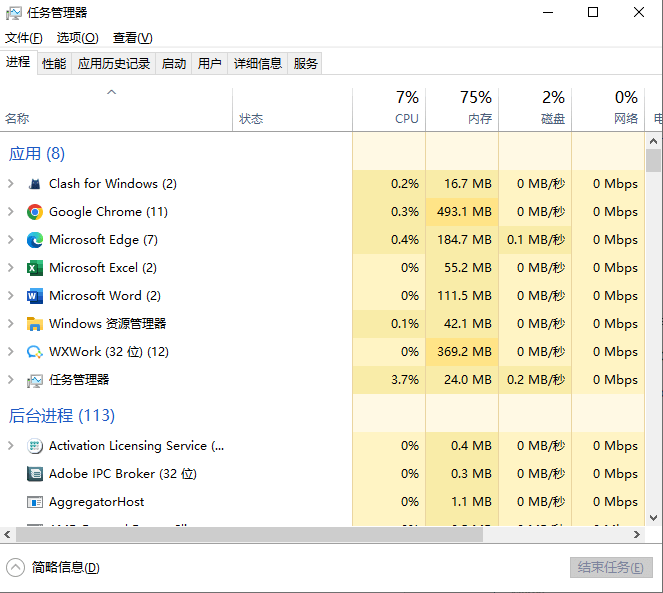The height and width of the screenshot is (593, 663).
Task: Select the Google Chrome icon
Action: pos(35,212)
